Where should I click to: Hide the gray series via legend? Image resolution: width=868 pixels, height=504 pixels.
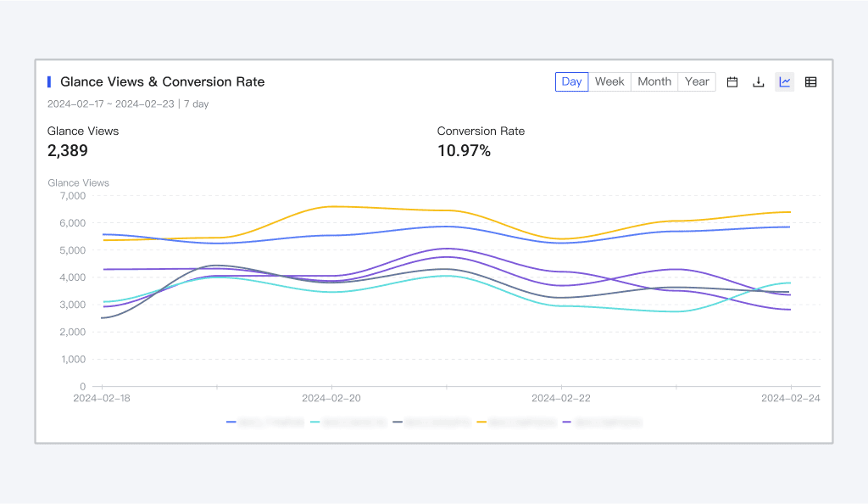click(x=431, y=422)
